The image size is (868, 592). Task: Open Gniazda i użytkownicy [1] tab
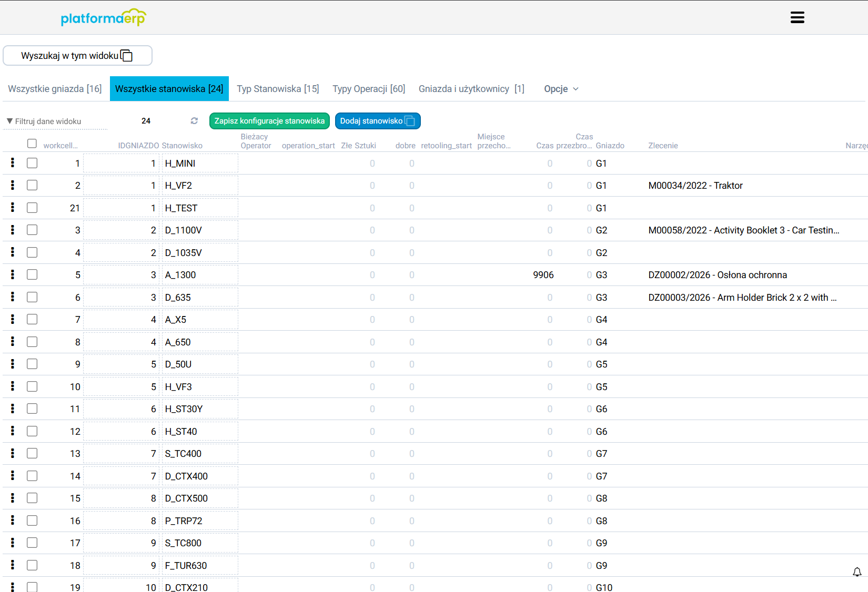471,89
